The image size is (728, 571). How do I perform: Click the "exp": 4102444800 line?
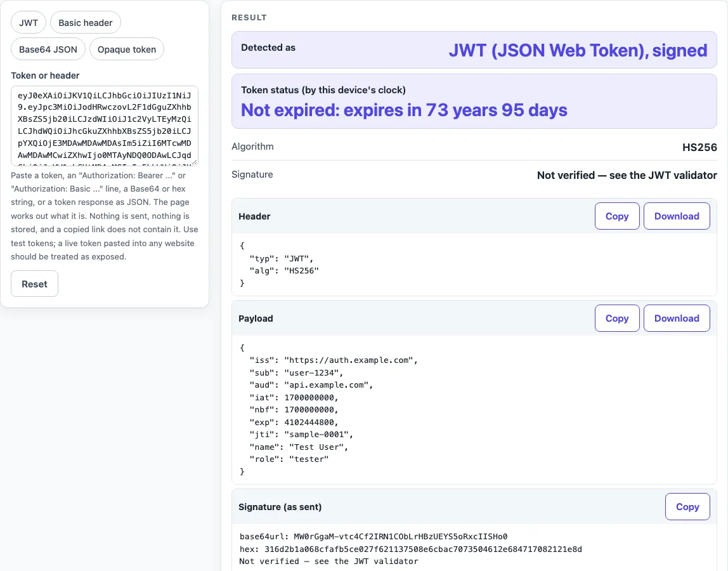pos(294,423)
